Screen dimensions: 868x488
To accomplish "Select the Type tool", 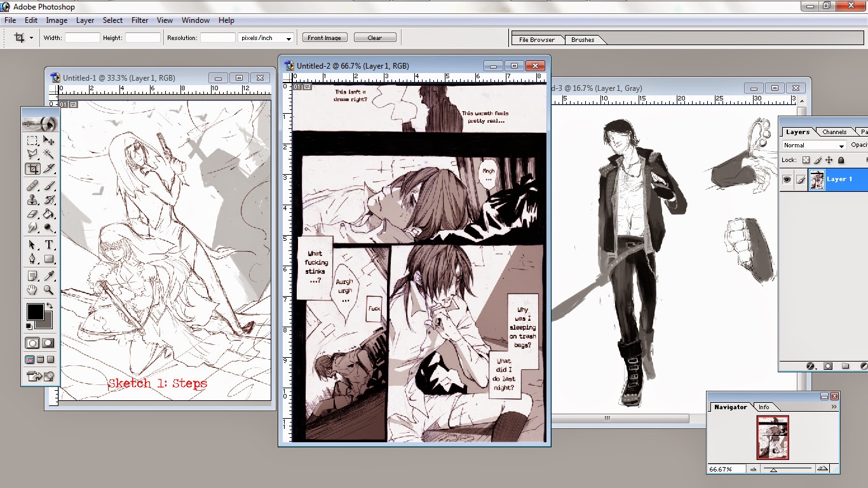I will pyautogui.click(x=48, y=245).
